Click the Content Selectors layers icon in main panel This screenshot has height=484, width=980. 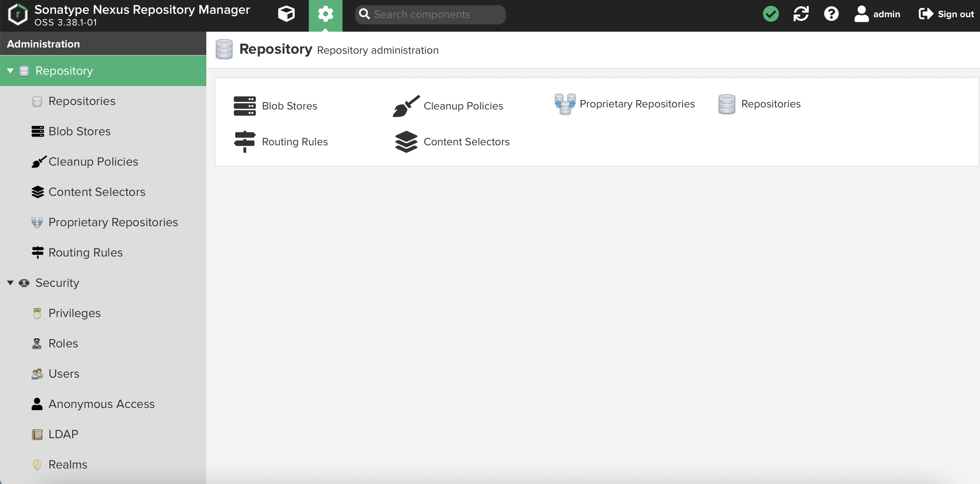tap(406, 142)
